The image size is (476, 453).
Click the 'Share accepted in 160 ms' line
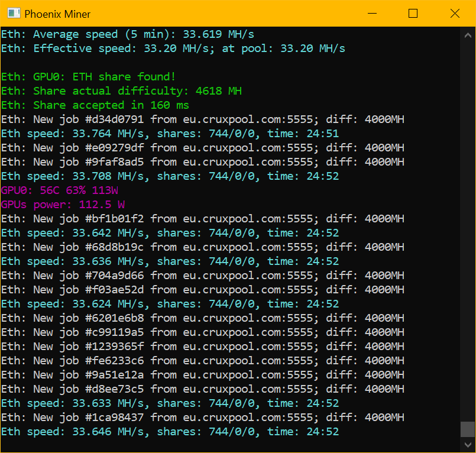95,105
